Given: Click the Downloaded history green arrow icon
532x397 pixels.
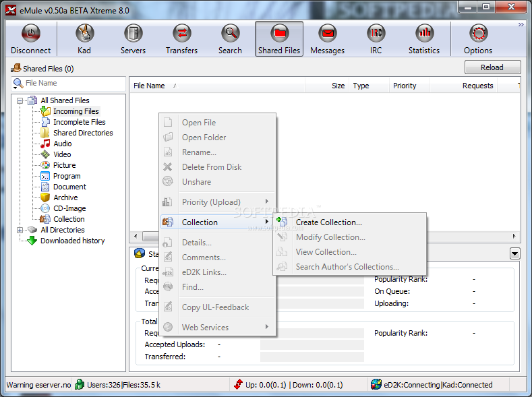Looking at the screenshot, I should pos(32,241).
